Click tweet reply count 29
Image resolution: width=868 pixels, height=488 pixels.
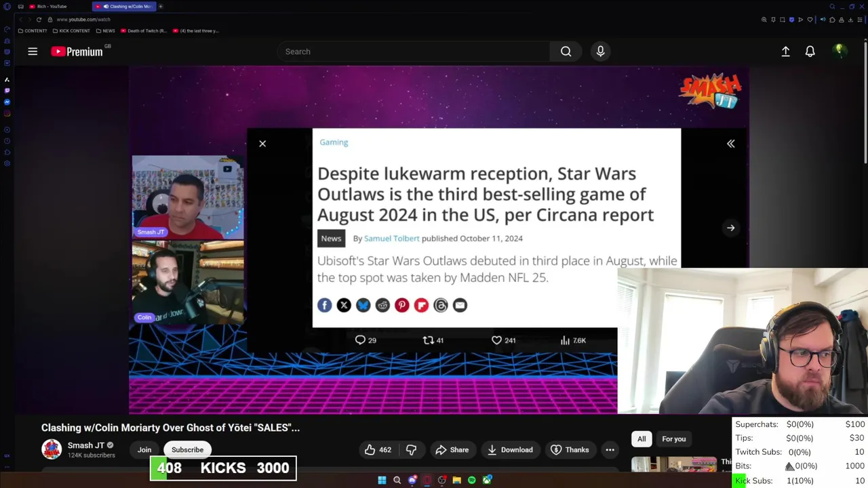click(x=366, y=340)
